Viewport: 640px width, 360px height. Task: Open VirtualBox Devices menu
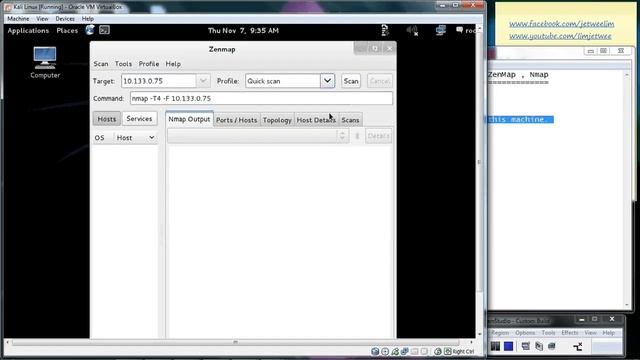pyautogui.click(x=65, y=19)
